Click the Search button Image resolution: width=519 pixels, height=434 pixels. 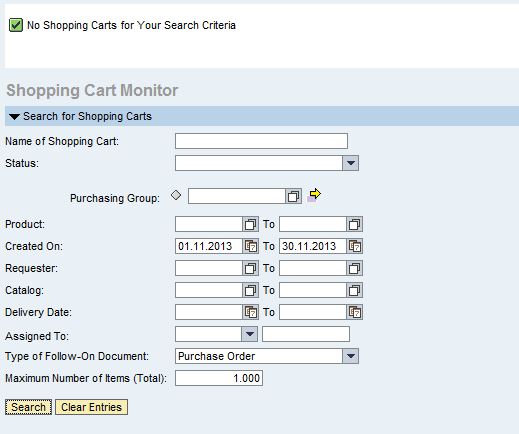(28, 407)
